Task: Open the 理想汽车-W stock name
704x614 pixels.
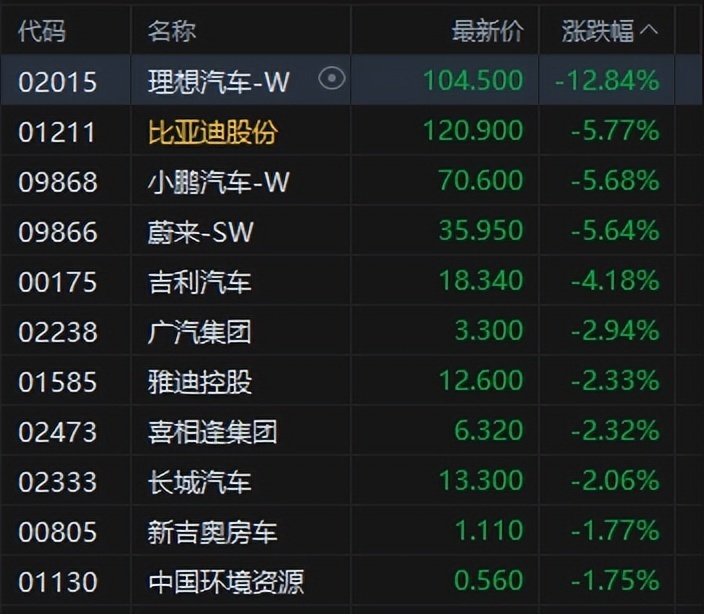Action: click(219, 82)
